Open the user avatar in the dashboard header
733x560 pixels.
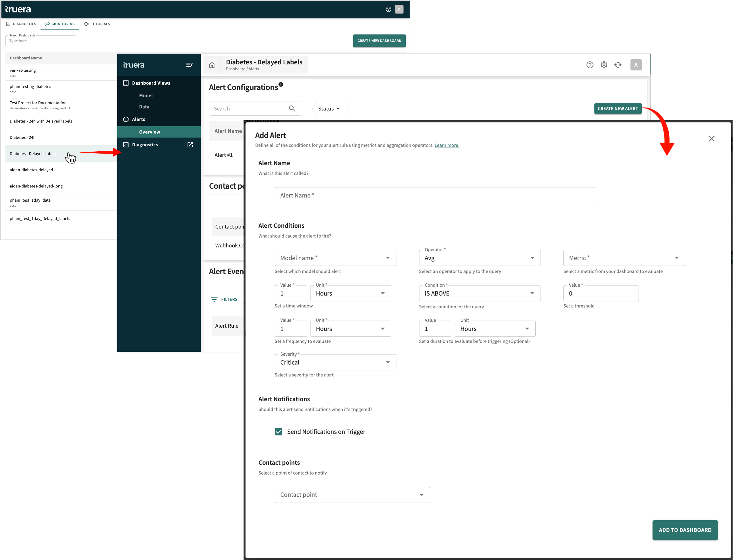(x=636, y=65)
